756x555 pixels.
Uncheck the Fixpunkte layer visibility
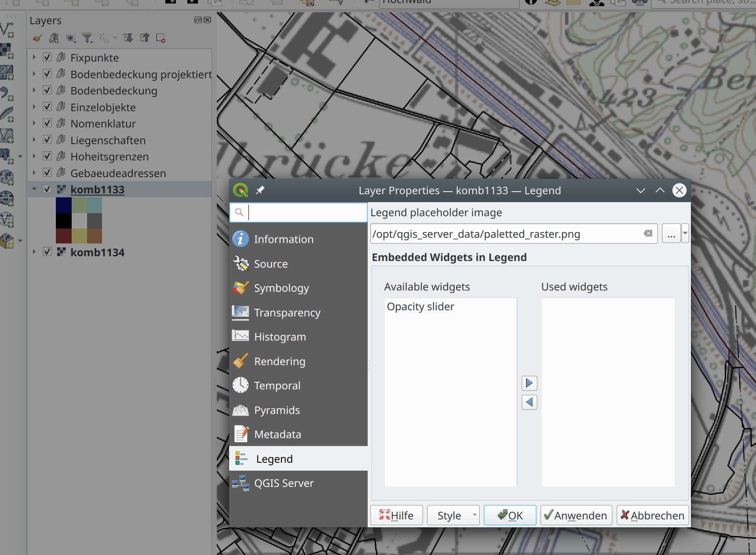coord(47,57)
